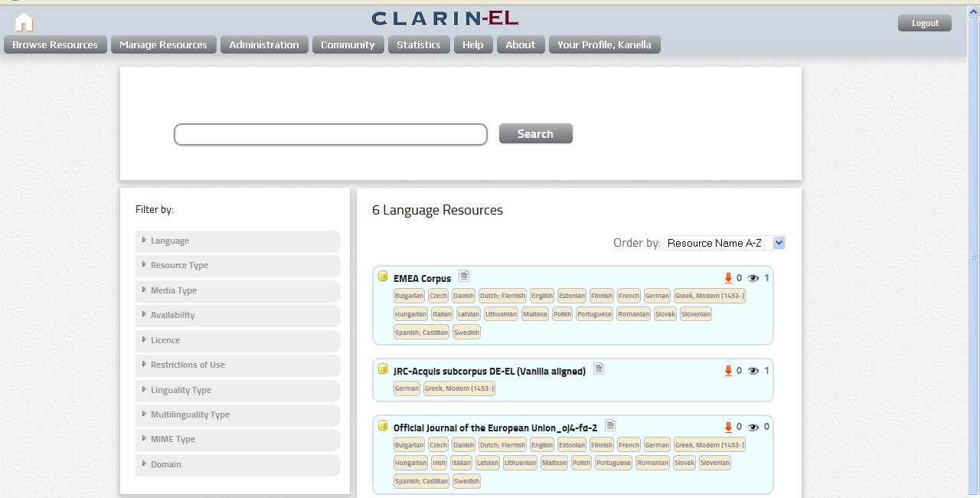The image size is (980, 498).
Task: Click the Bulgarian tag in EMEA Corpus
Action: coord(409,296)
